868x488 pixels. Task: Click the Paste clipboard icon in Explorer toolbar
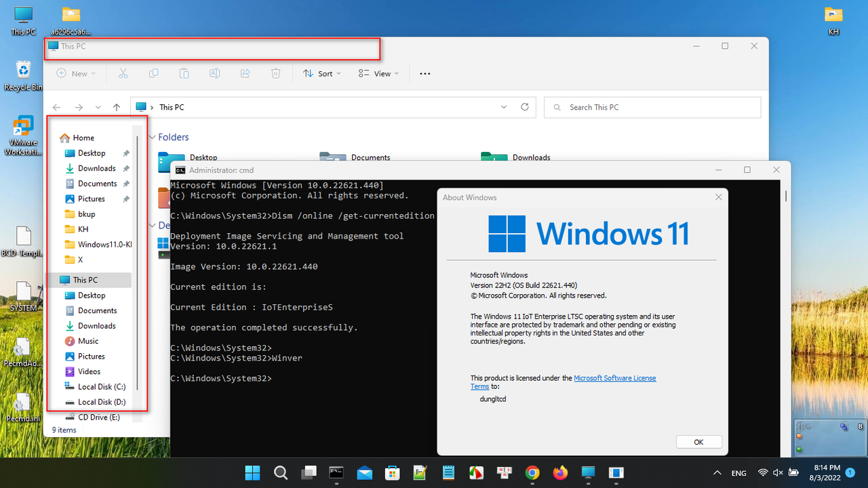pyautogui.click(x=184, y=73)
